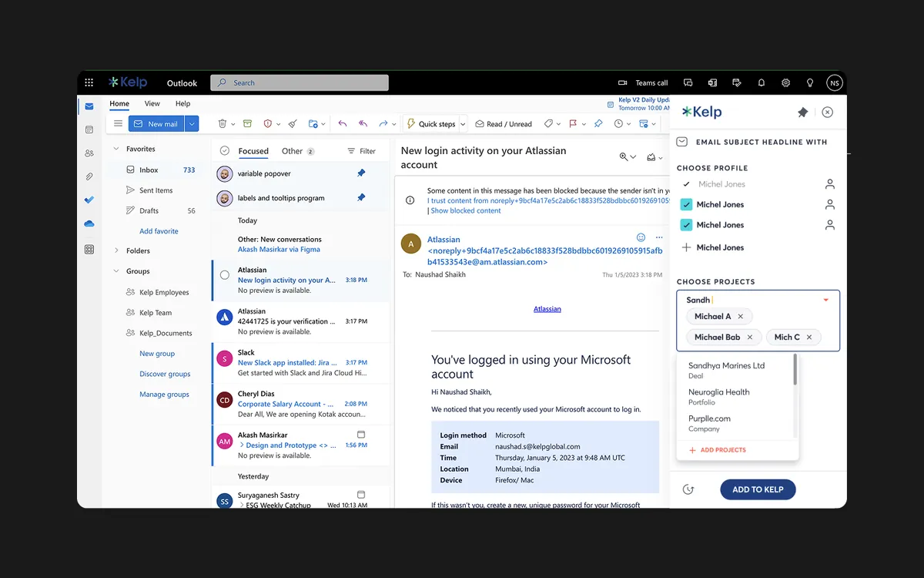The width and height of the screenshot is (924, 578).
Task: Open the View ribbon tab
Action: (152, 103)
